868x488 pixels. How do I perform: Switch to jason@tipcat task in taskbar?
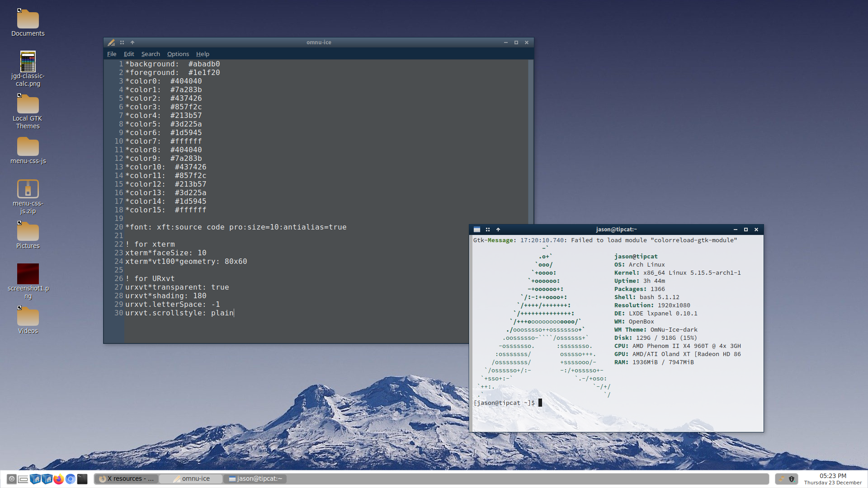(255, 479)
